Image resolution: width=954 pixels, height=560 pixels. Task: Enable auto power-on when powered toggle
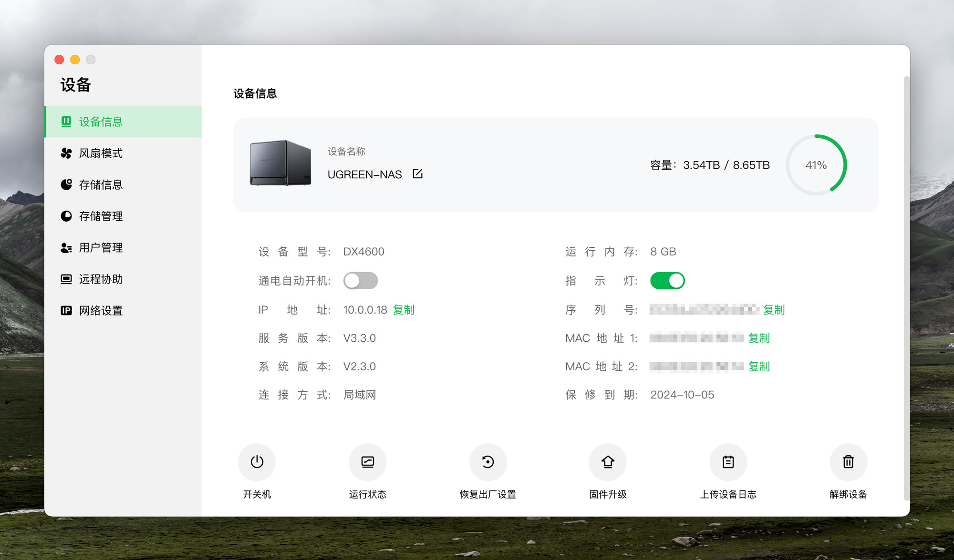361,281
